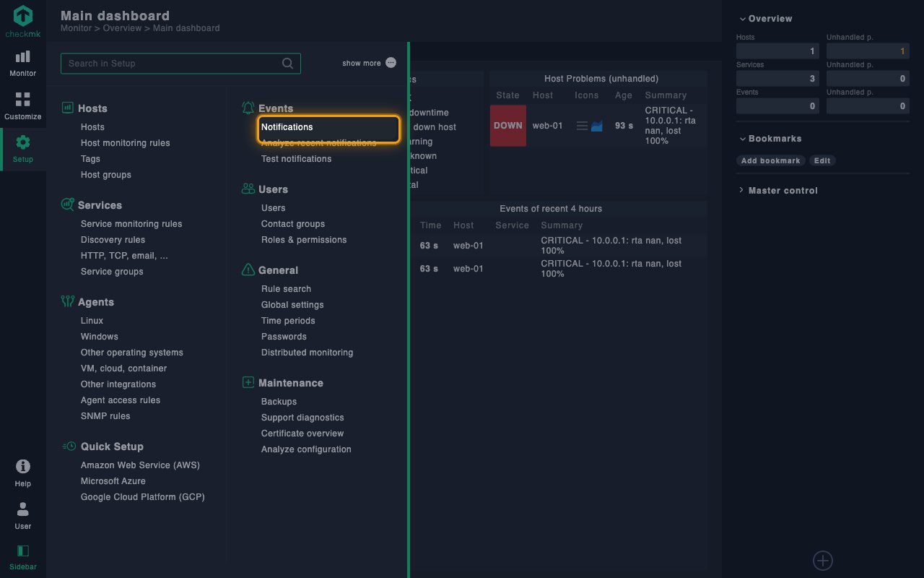Click the search magnifier icon
Screen dimensions: 924x578
pos(287,64)
